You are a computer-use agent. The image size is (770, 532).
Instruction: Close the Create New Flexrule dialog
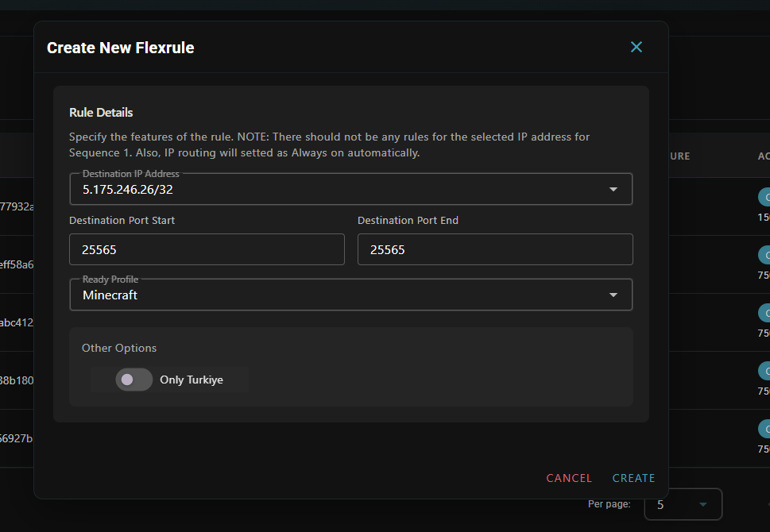coord(636,47)
